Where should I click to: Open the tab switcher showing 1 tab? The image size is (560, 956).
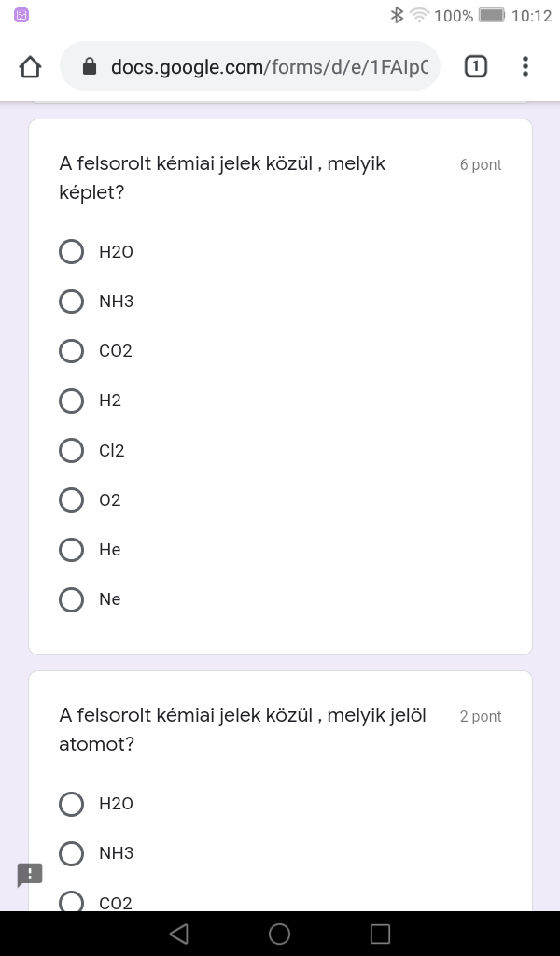(475, 66)
